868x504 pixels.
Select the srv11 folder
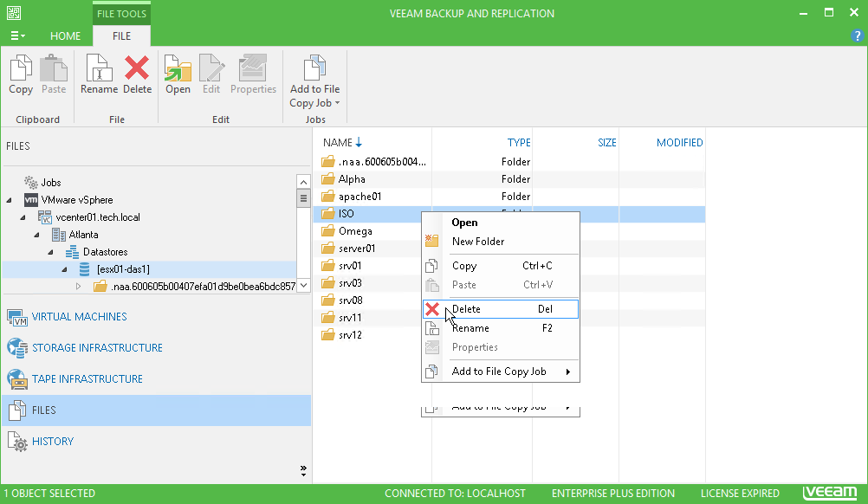[x=350, y=318]
